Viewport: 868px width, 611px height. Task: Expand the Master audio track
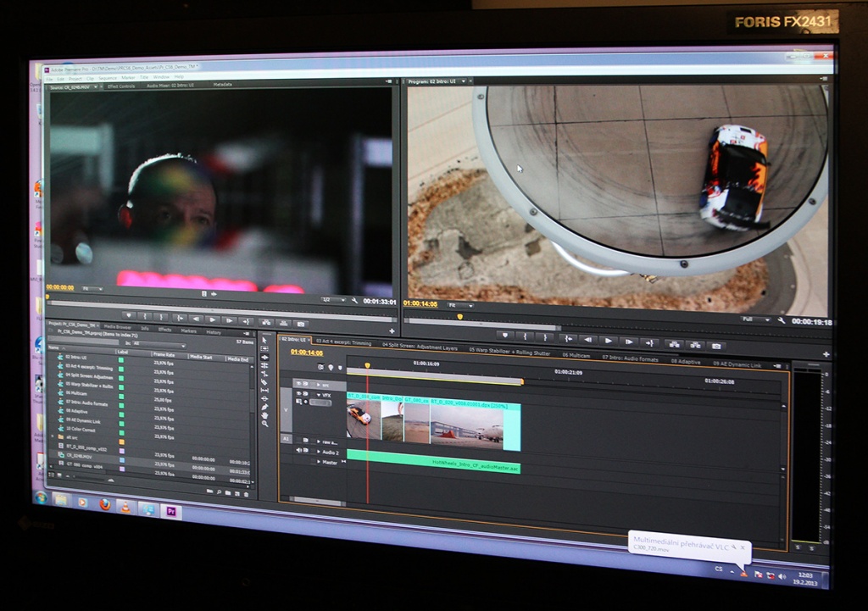pyautogui.click(x=319, y=461)
